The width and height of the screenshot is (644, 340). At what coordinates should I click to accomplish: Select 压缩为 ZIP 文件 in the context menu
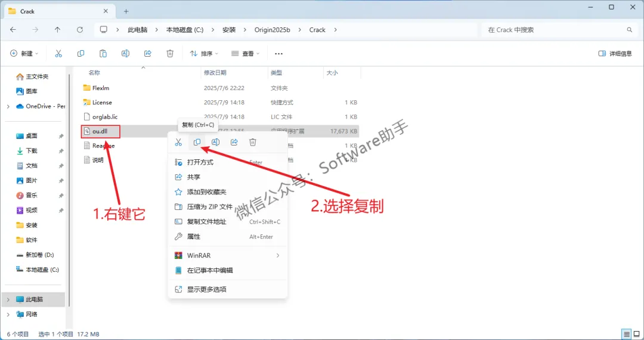(x=228, y=206)
